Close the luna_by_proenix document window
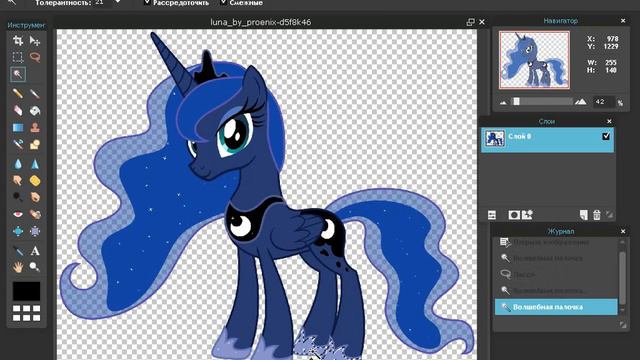This screenshot has height=360, width=640. click(482, 22)
